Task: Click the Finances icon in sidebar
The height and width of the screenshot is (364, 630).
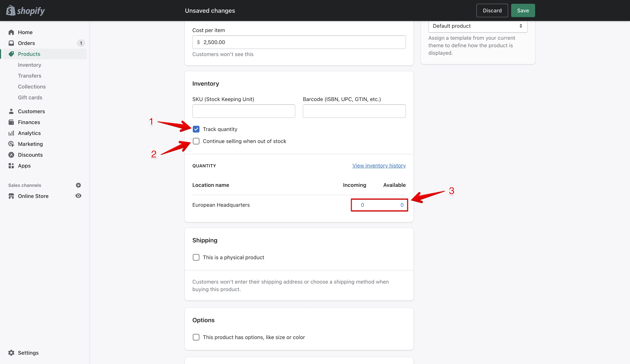Action: pyautogui.click(x=11, y=122)
